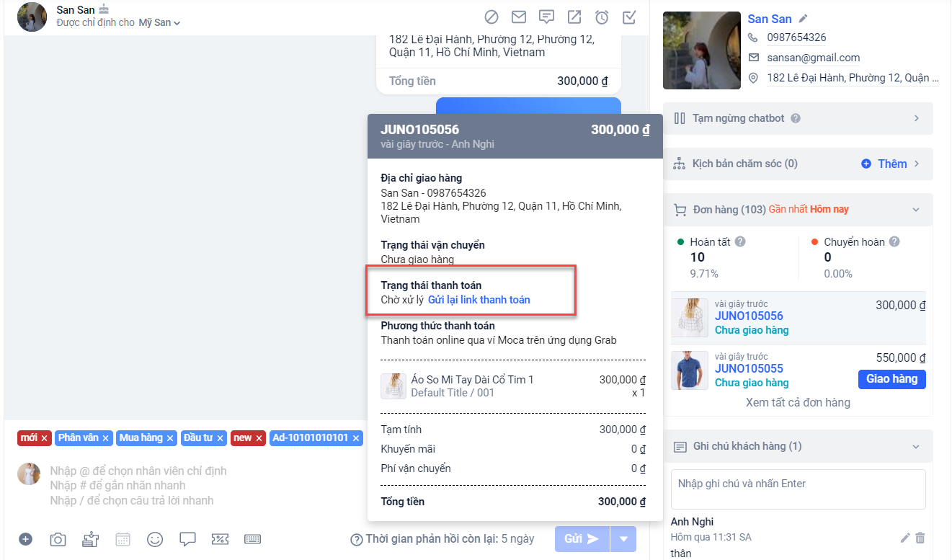Click Xem tất cả đơn hàng link
This screenshot has width=952, height=560.
coord(798,402)
